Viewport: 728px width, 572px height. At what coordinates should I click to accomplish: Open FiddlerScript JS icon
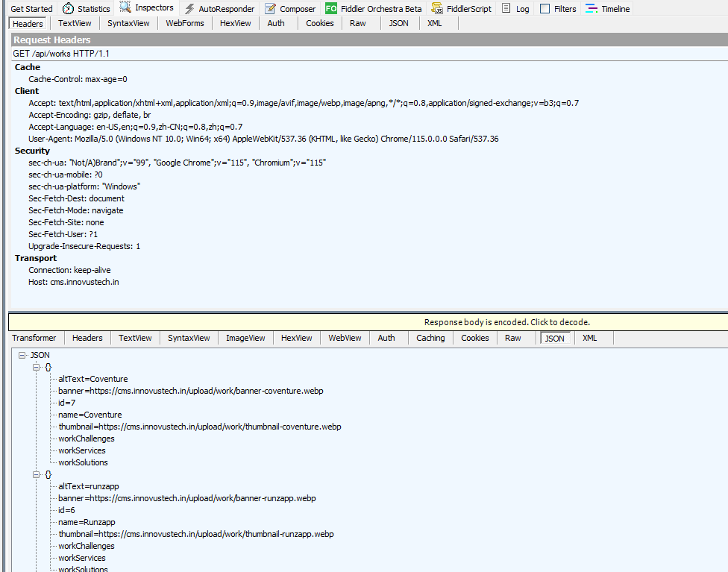tap(437, 8)
